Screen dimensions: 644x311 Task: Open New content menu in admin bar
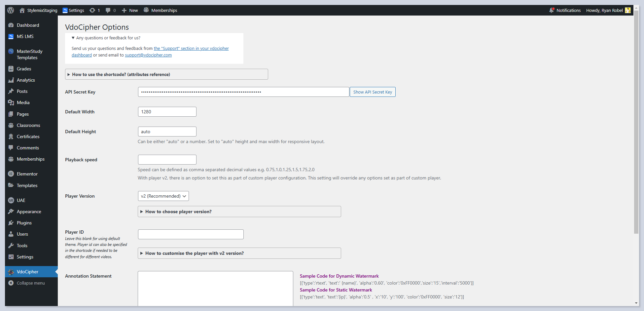pos(130,10)
